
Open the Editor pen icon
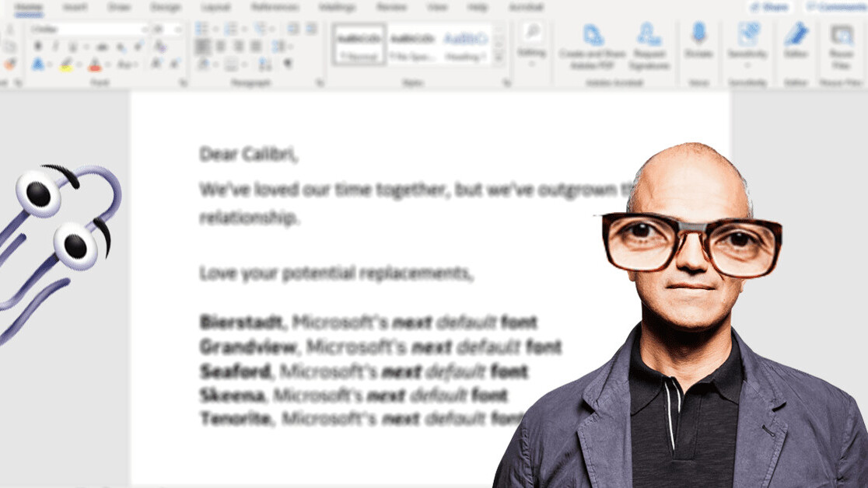click(x=795, y=35)
